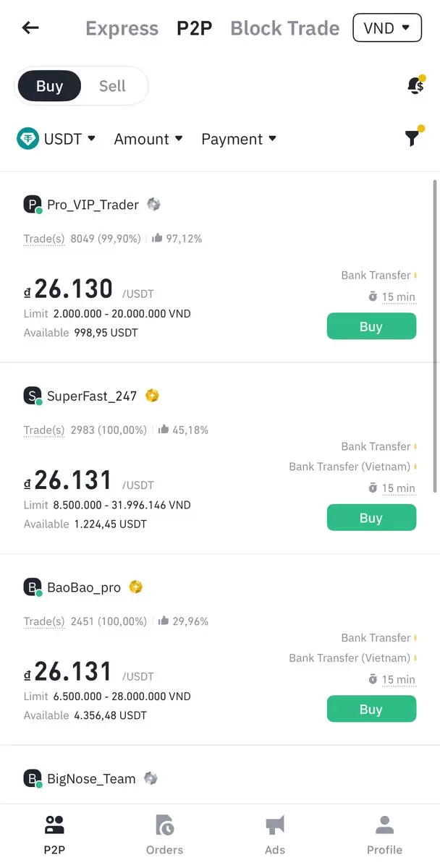
Task: Open the Ads megaphone icon
Action: coord(275,825)
